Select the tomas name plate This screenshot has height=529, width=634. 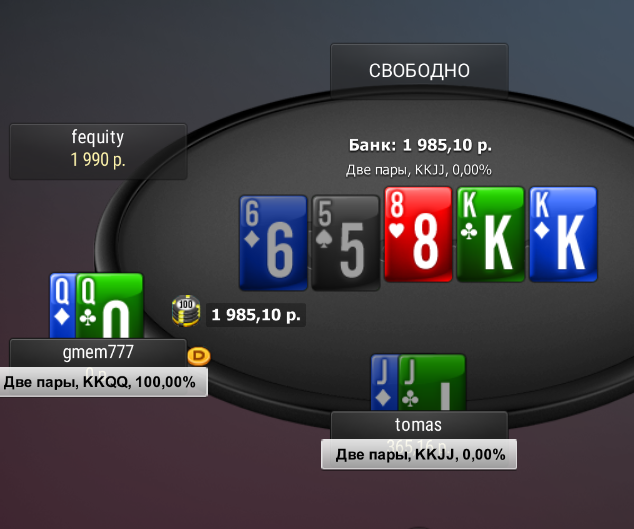click(419, 425)
